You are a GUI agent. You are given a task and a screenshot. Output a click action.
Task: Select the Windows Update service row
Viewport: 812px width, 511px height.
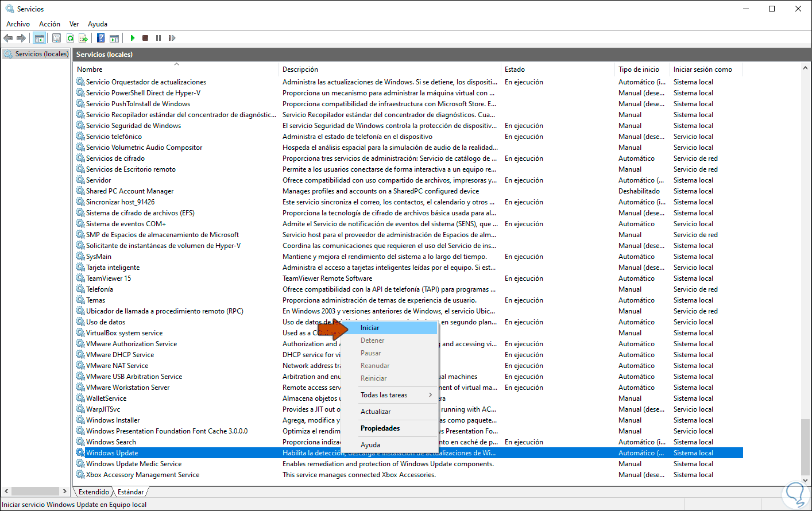pos(409,453)
